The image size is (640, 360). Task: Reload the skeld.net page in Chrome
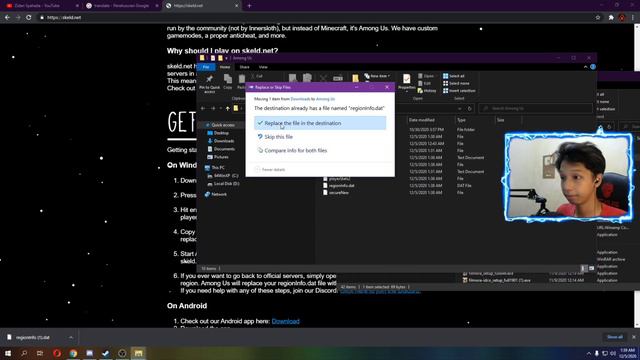pyautogui.click(x=29, y=18)
